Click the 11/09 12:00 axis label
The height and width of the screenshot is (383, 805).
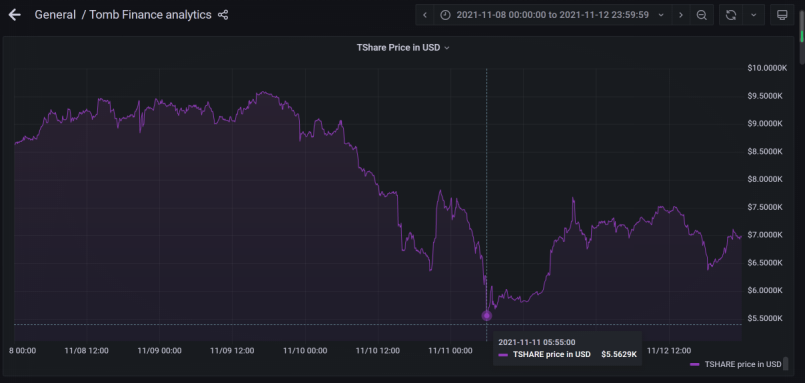click(x=232, y=351)
